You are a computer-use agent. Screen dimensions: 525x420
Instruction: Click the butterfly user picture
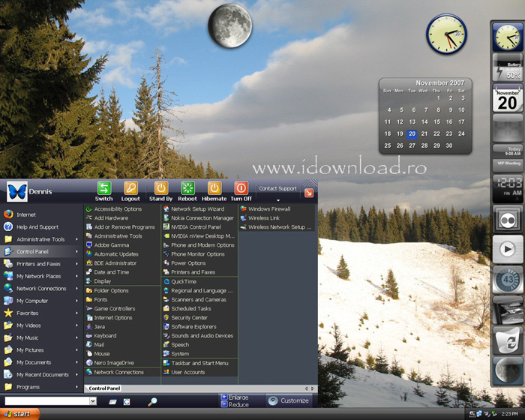click(x=17, y=191)
